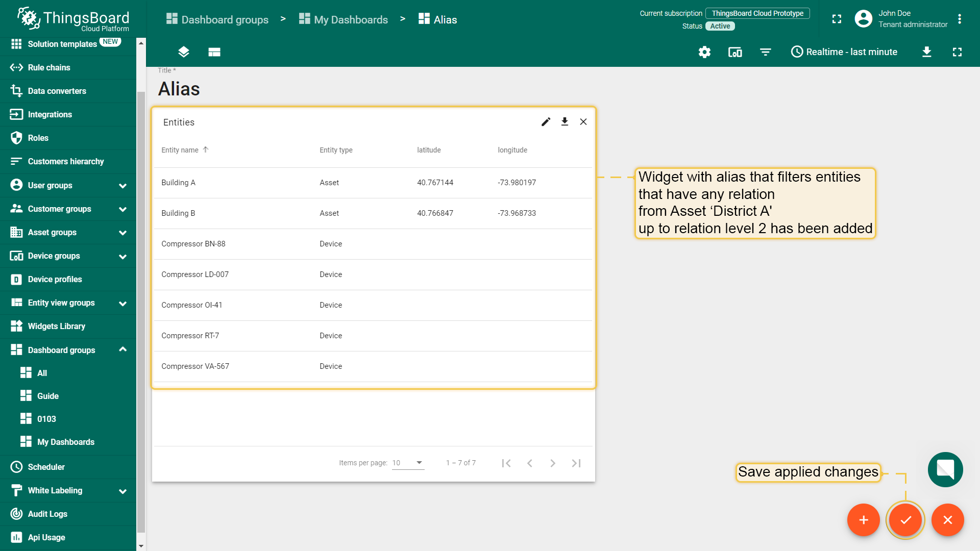Select the Building A row
This screenshot has width=980, height=551.
click(373, 183)
